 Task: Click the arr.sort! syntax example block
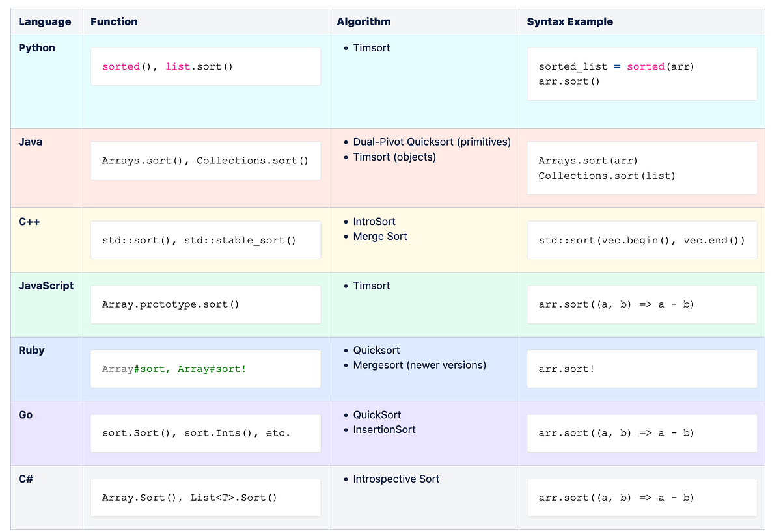pos(642,369)
